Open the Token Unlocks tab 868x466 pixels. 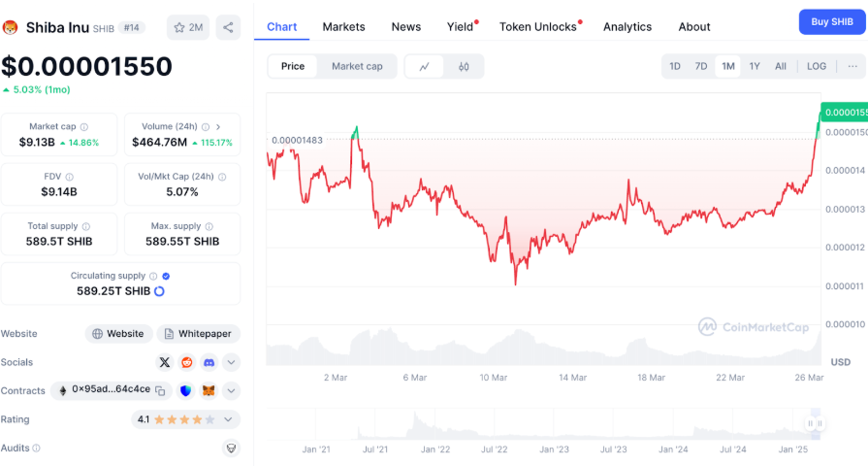(538, 26)
